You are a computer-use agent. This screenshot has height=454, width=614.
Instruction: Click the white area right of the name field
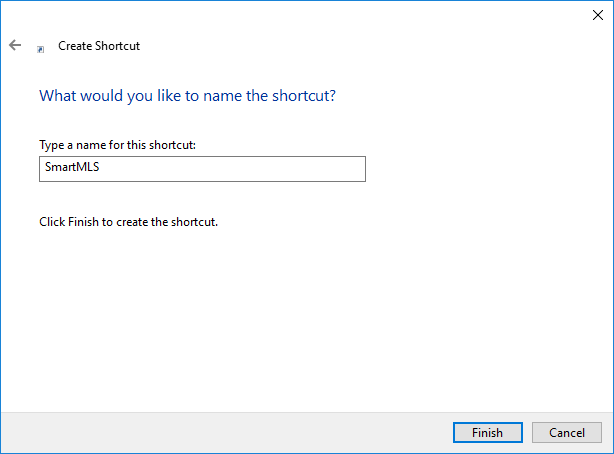point(480,169)
